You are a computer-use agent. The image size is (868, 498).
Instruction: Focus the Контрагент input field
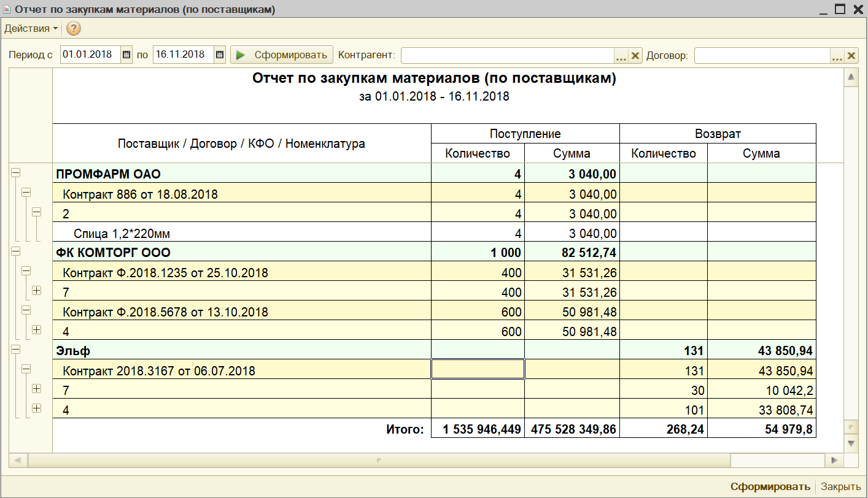pos(508,55)
